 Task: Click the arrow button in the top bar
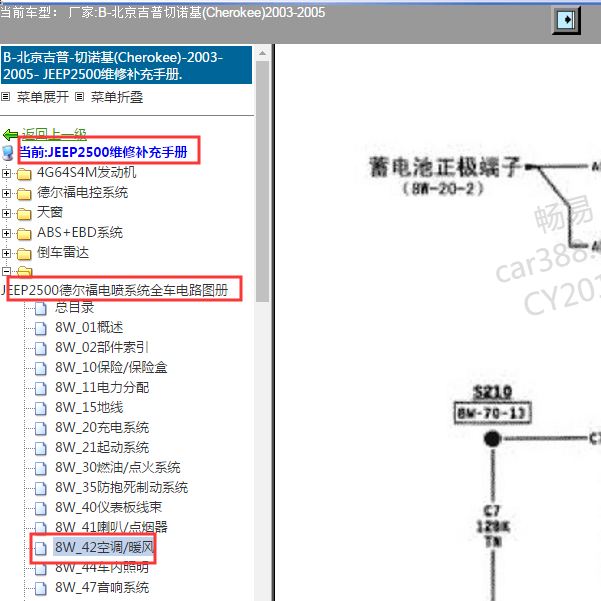point(566,20)
